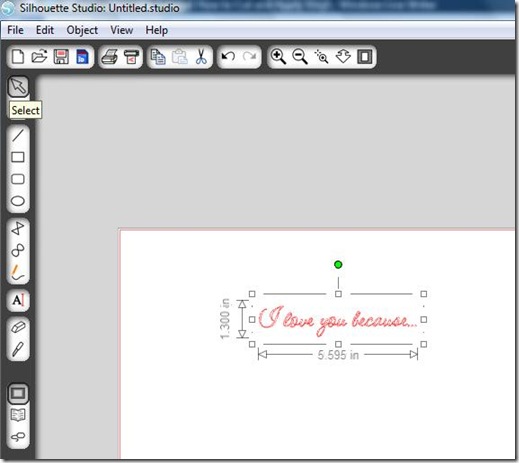Cut selection with scissors icon

(x=201, y=57)
